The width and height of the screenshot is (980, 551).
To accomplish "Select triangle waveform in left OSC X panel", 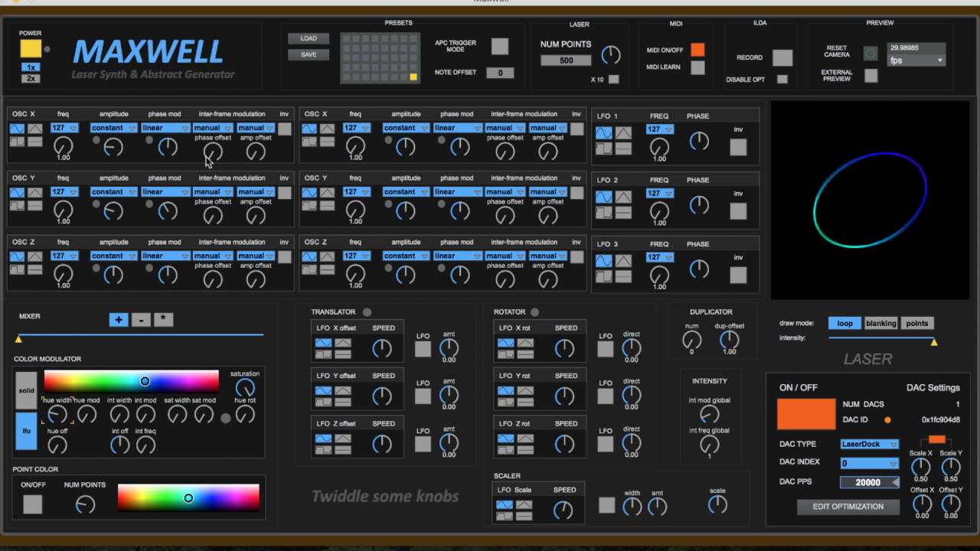I will click(x=34, y=129).
